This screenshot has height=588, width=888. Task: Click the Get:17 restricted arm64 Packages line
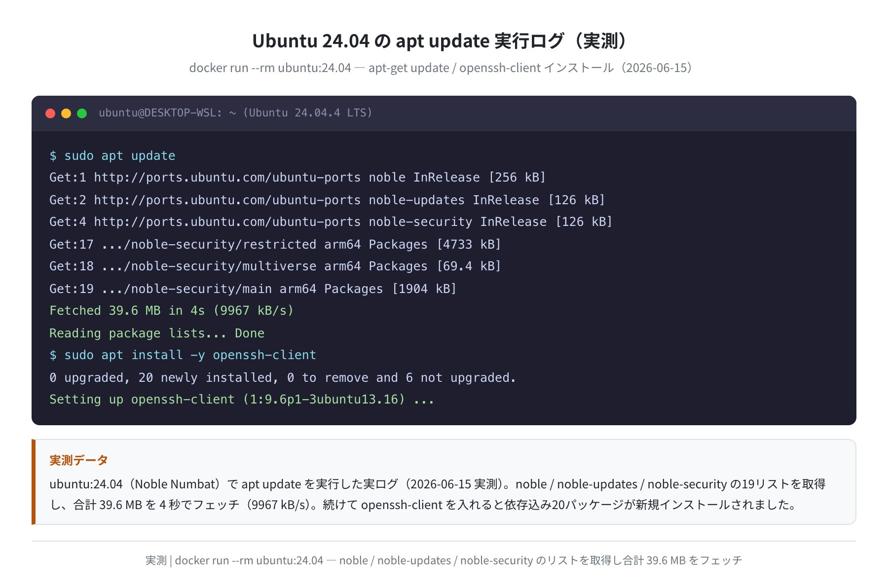(x=275, y=244)
